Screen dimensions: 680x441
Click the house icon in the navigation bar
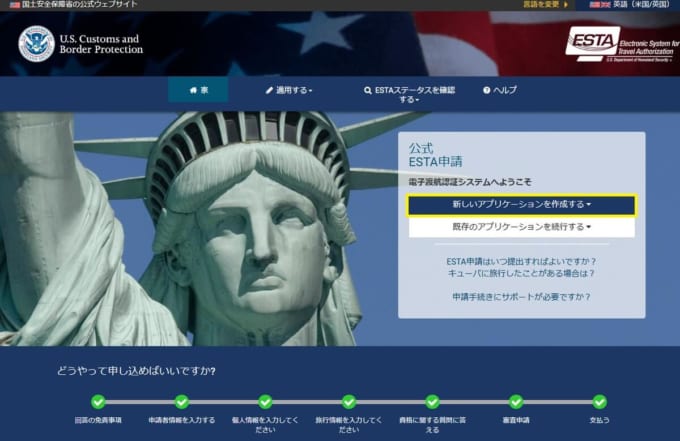[x=193, y=90]
